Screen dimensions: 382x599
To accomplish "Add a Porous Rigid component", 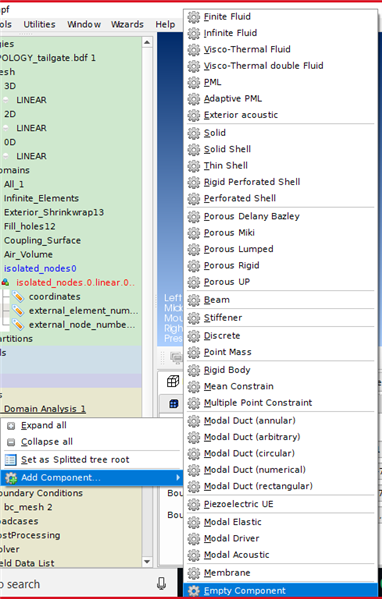I will [x=281, y=266].
